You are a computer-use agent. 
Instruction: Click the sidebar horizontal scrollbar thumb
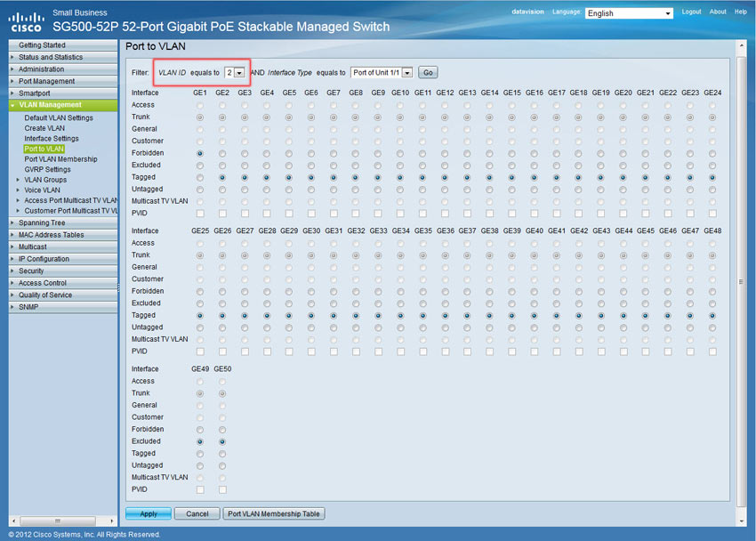pyautogui.click(x=58, y=521)
